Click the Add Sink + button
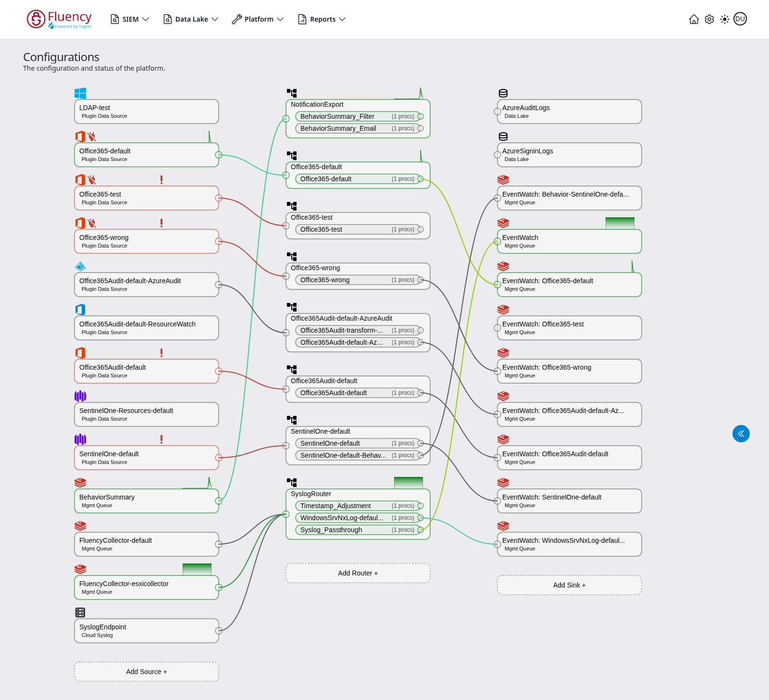The width and height of the screenshot is (769, 700). click(x=570, y=585)
